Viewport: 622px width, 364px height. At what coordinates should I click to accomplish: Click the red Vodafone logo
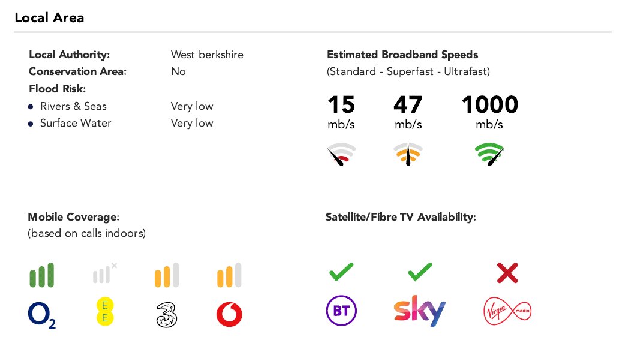[229, 314]
